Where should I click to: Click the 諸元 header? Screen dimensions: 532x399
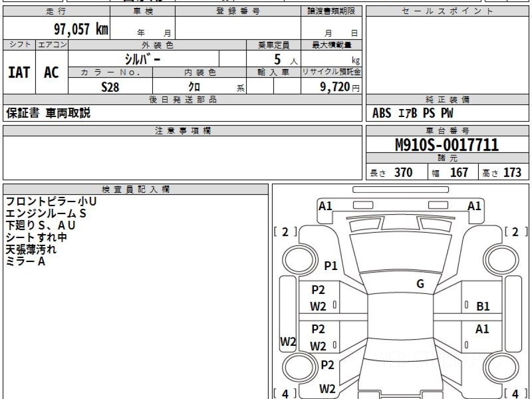click(x=447, y=158)
